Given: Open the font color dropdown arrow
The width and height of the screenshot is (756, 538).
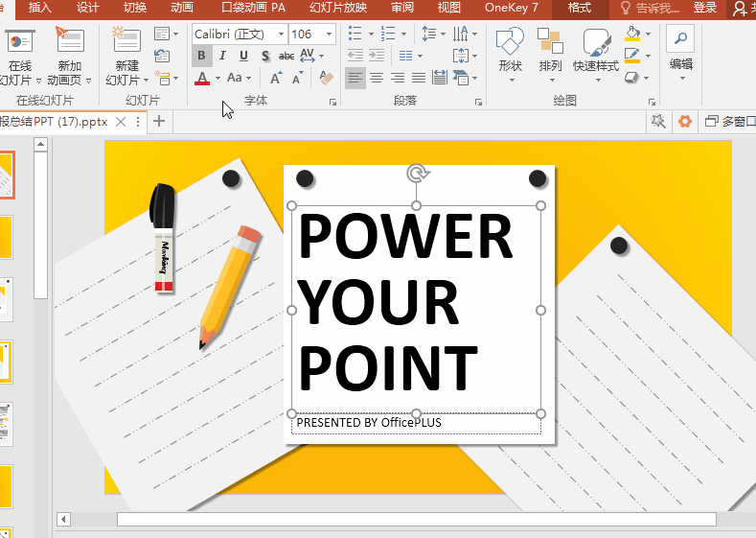Looking at the screenshot, I should 218,79.
